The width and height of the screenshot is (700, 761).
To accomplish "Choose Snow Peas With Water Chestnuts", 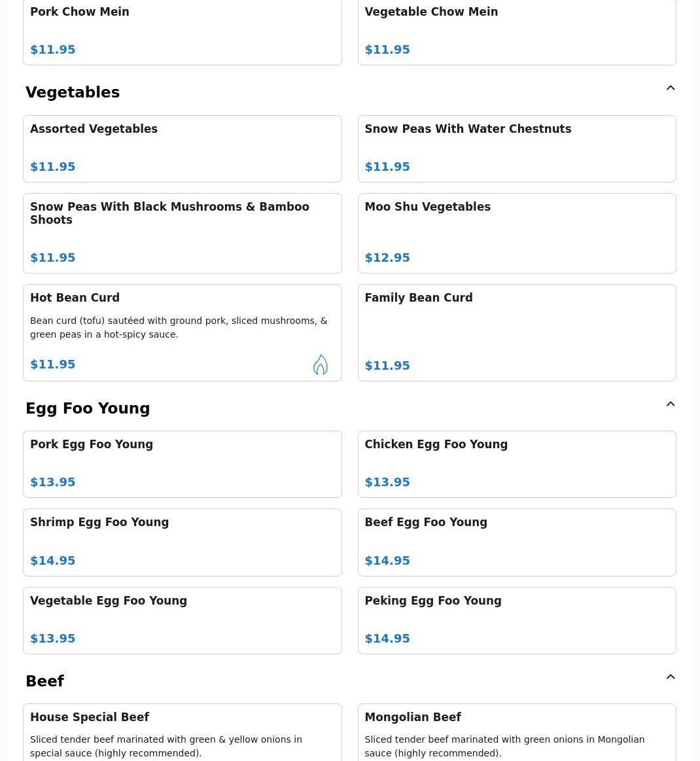I will click(517, 149).
